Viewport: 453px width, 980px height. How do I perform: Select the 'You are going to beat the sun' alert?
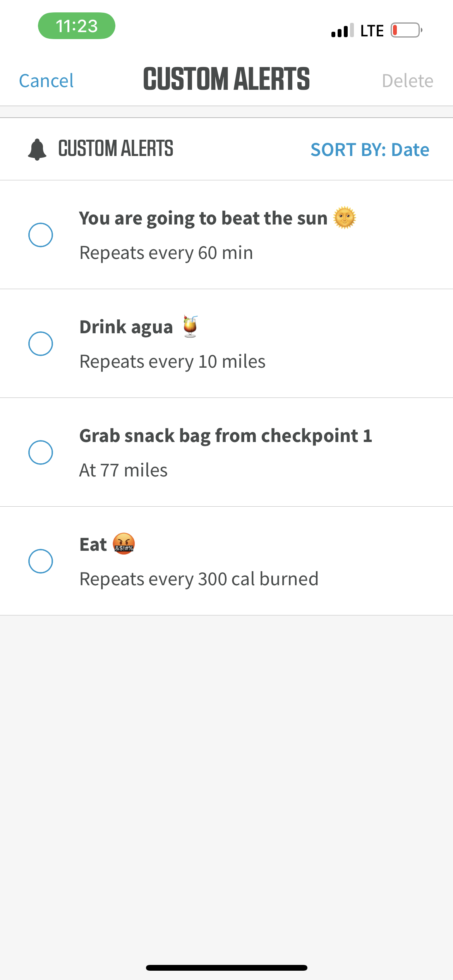click(41, 235)
